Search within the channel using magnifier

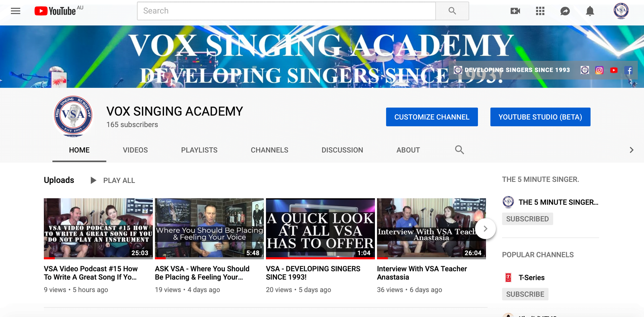pos(459,150)
